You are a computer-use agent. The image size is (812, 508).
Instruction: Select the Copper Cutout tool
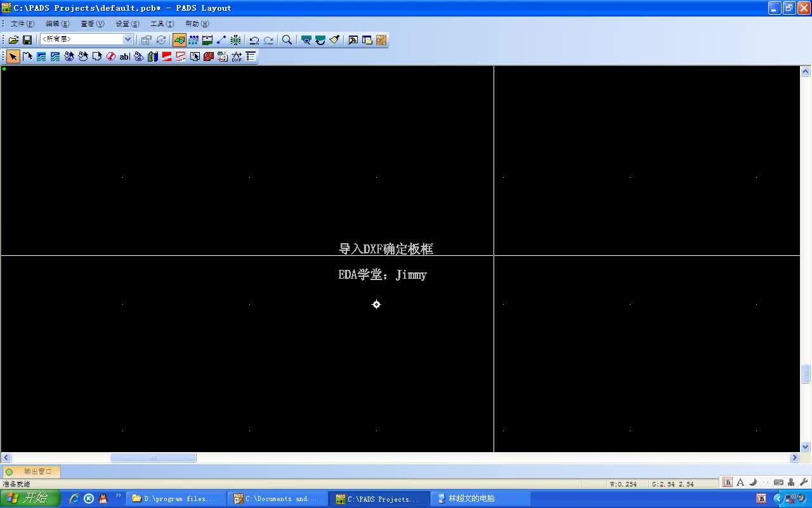click(55, 57)
